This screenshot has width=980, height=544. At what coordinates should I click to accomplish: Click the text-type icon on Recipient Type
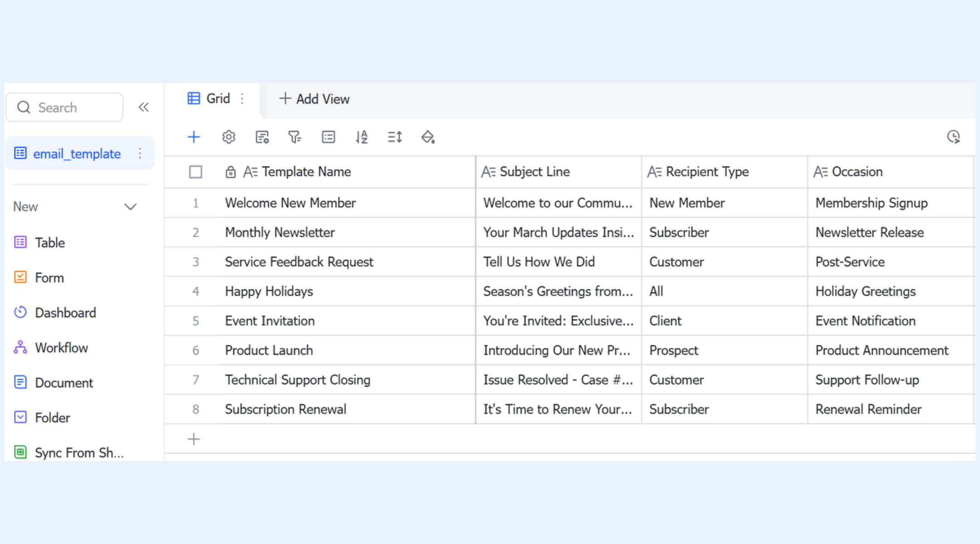click(655, 172)
